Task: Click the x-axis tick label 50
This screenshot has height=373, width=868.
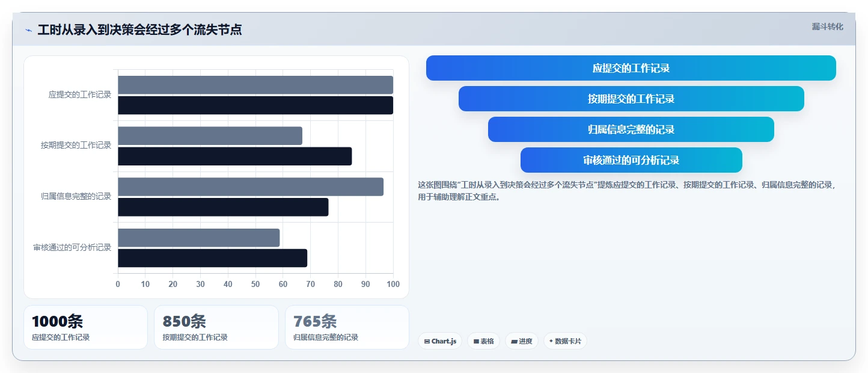Action: click(255, 284)
